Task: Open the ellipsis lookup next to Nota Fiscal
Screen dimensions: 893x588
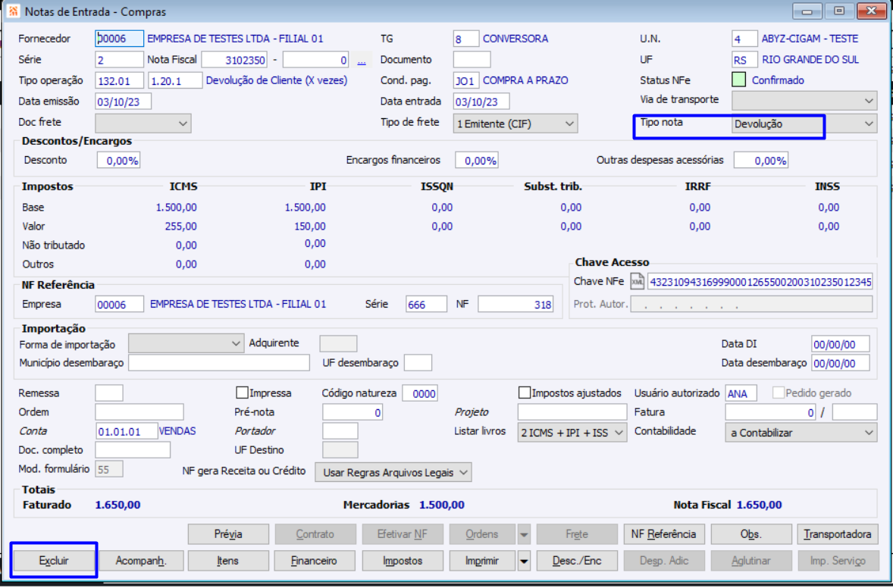Action: [x=362, y=60]
